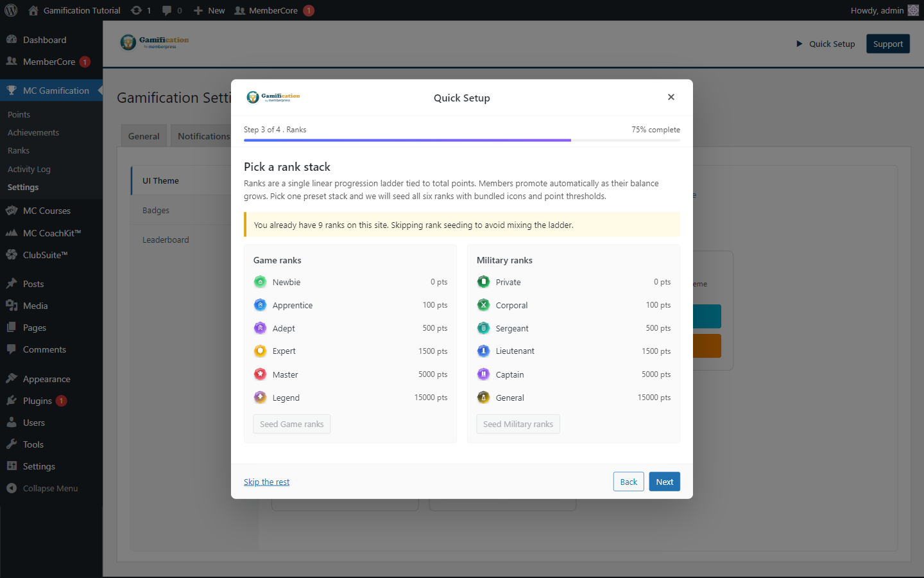Select the UI Theme settings section
Image resolution: width=924 pixels, height=578 pixels.
point(182,181)
